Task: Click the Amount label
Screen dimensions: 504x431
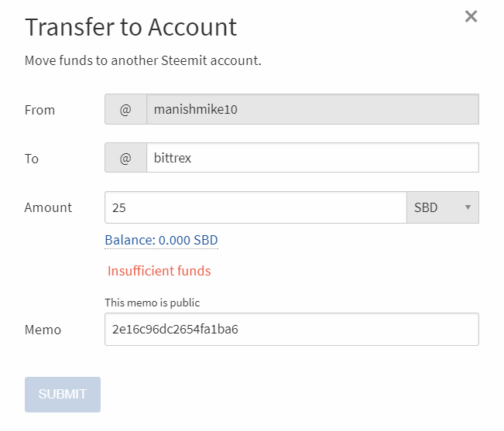Action: pyautogui.click(x=48, y=207)
